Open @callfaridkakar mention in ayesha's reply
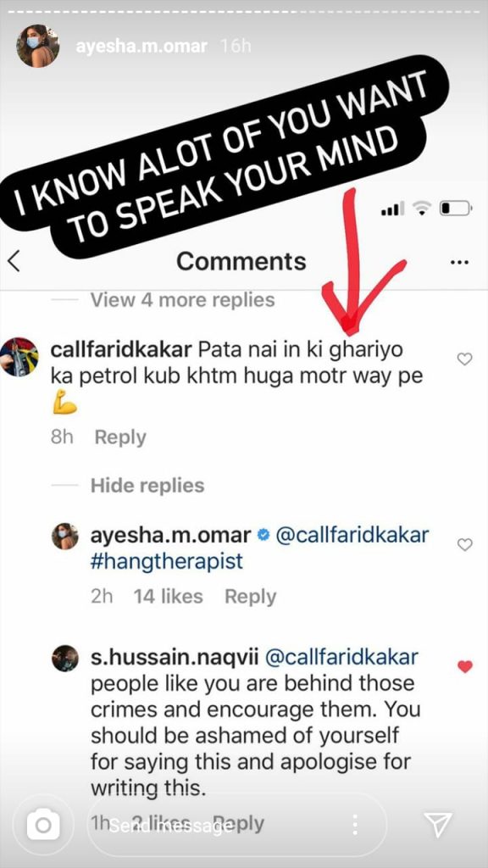Image resolution: width=488 pixels, height=868 pixels. click(x=352, y=536)
